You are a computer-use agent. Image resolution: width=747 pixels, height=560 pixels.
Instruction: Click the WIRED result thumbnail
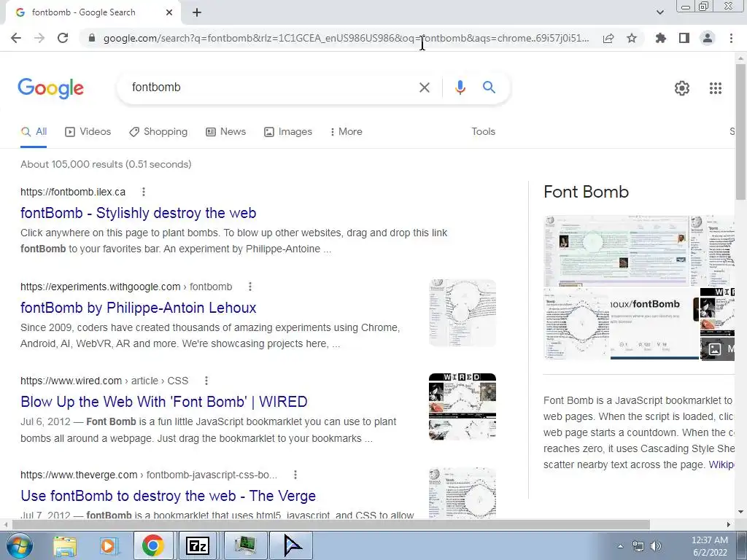coord(462,407)
